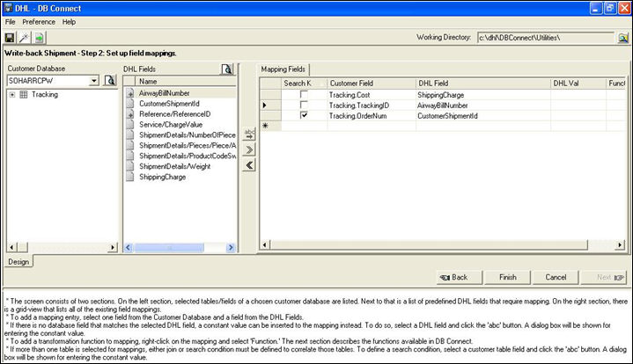Screen dimensions: 633x364
Task: Click the Finish button
Action: point(507,277)
